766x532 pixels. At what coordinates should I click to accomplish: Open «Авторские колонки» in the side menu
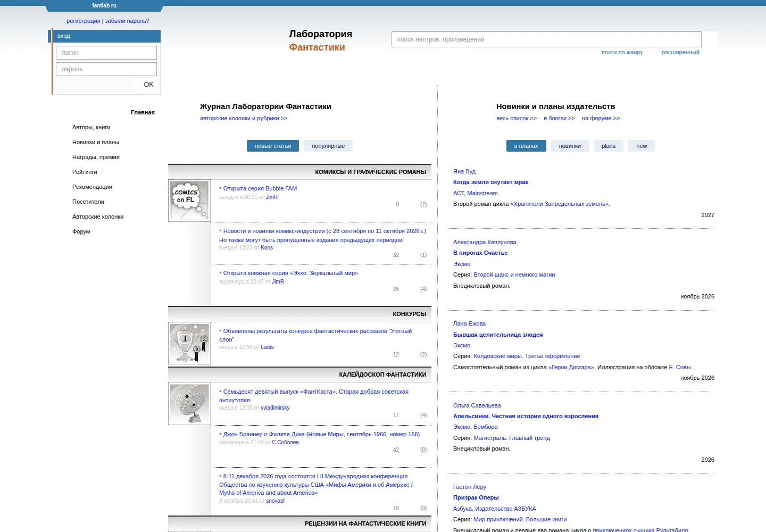pyautogui.click(x=98, y=217)
